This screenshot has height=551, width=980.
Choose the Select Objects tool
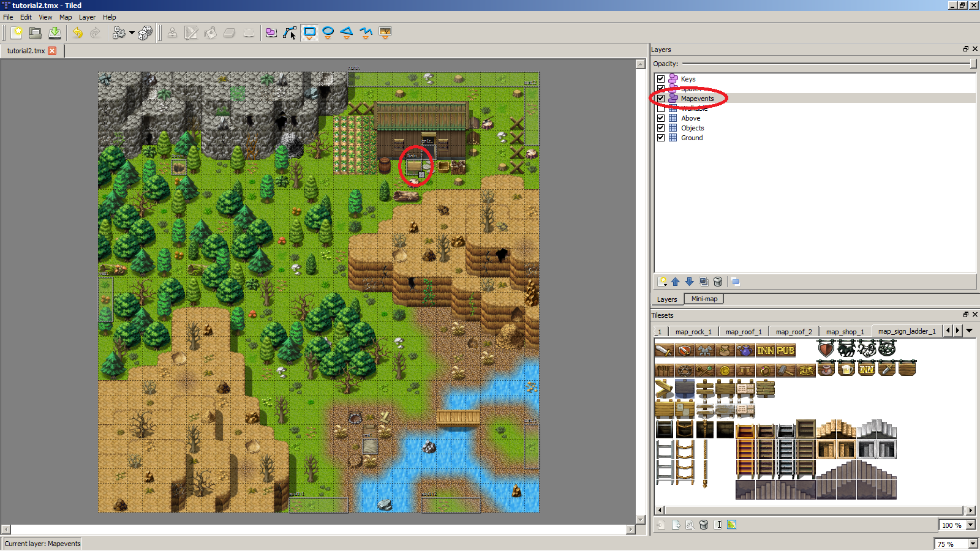(271, 32)
